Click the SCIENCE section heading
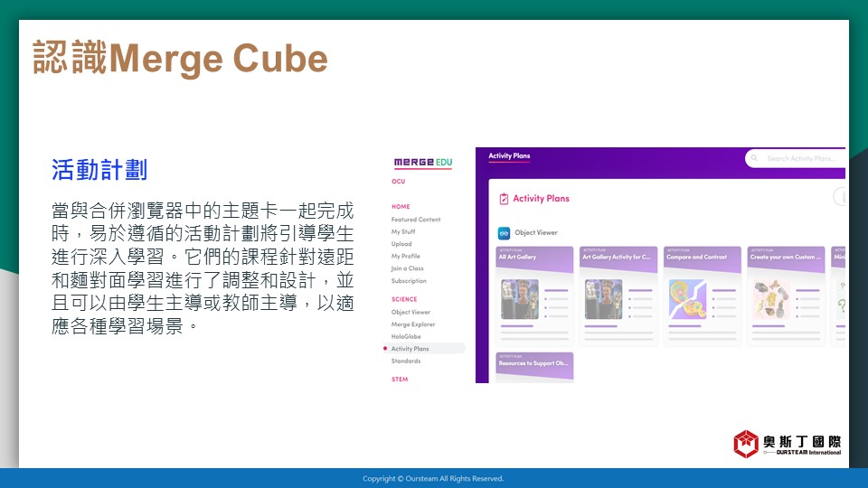This screenshot has width=868, height=488. [x=404, y=299]
